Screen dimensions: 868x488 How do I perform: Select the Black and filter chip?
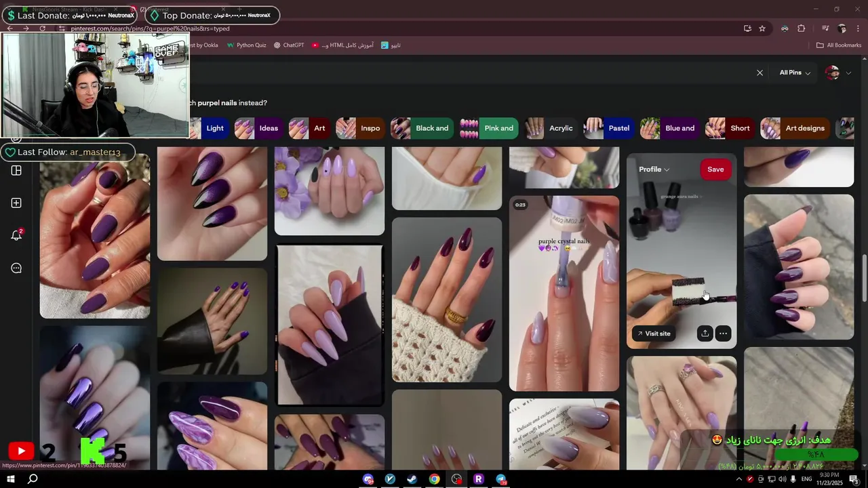(x=422, y=128)
